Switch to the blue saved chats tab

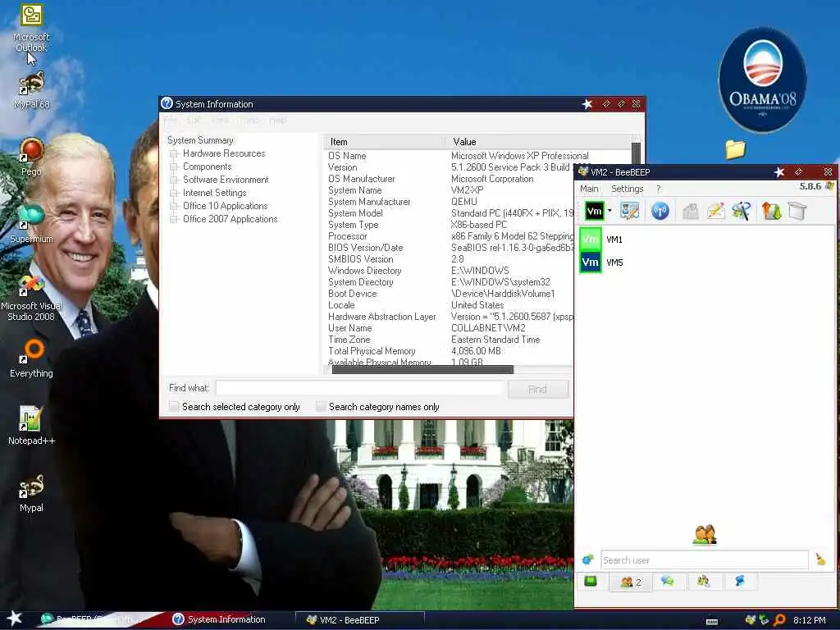click(x=740, y=582)
